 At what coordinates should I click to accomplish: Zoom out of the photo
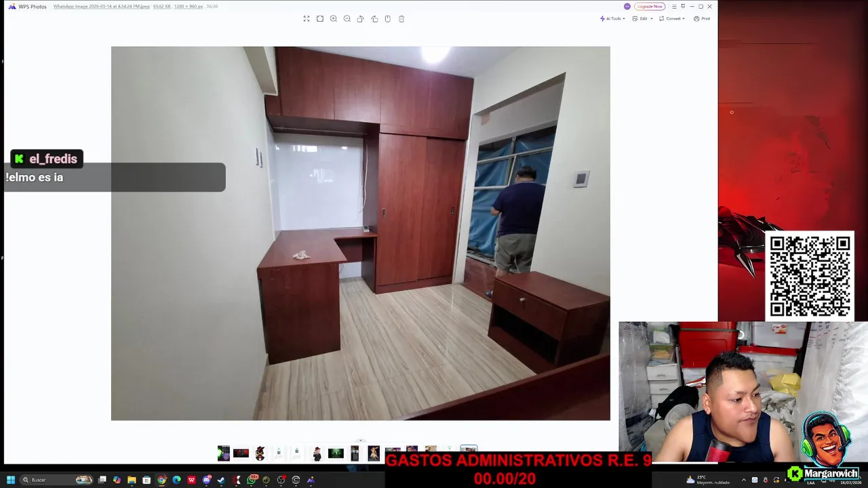[x=347, y=18]
